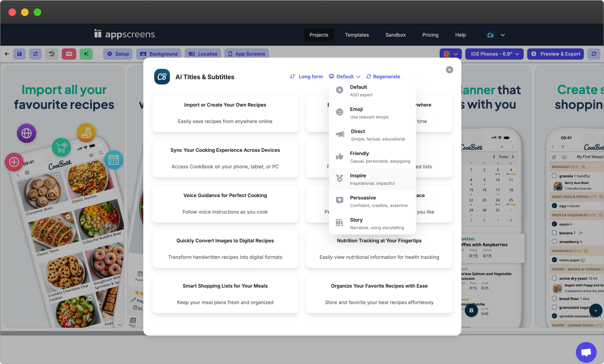Click the green AI sparkle icon
The image size is (604, 364).
tap(86, 54)
